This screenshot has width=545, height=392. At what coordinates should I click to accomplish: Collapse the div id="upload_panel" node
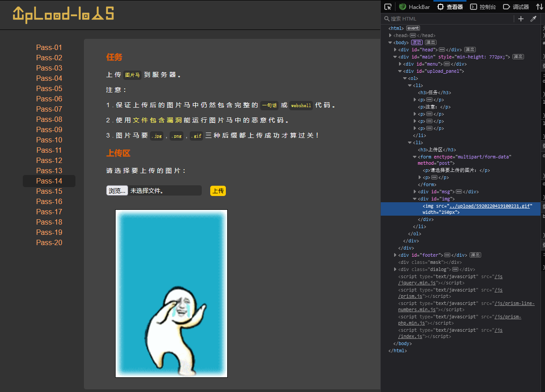tap(400, 71)
